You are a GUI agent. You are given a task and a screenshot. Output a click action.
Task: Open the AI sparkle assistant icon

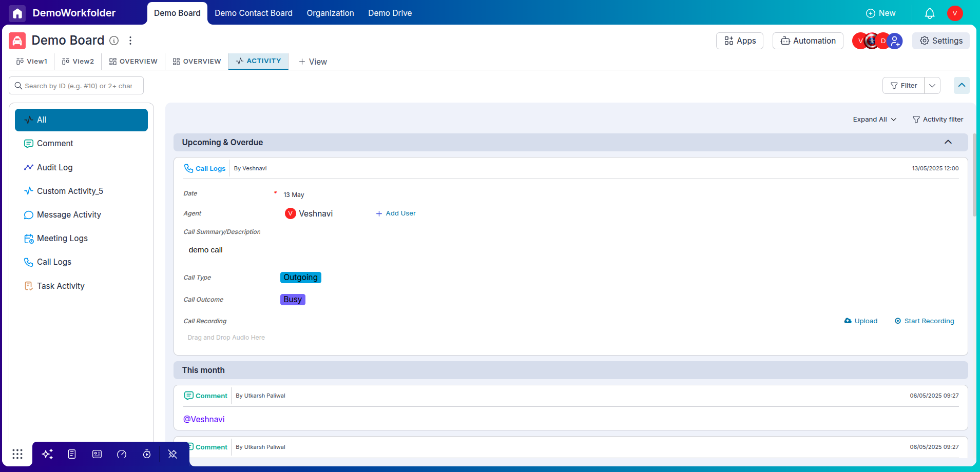(47, 454)
